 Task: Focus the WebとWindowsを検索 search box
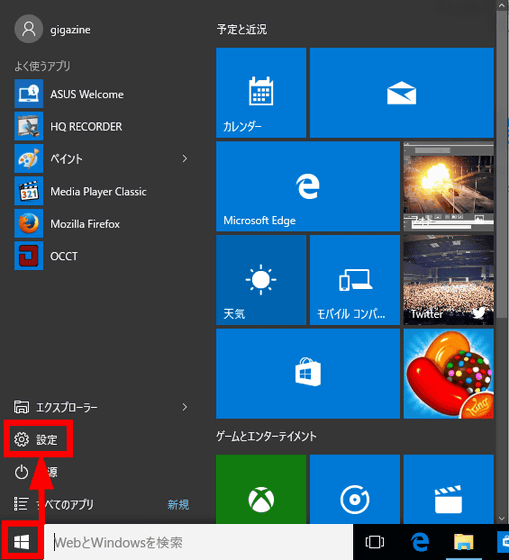click(x=198, y=542)
